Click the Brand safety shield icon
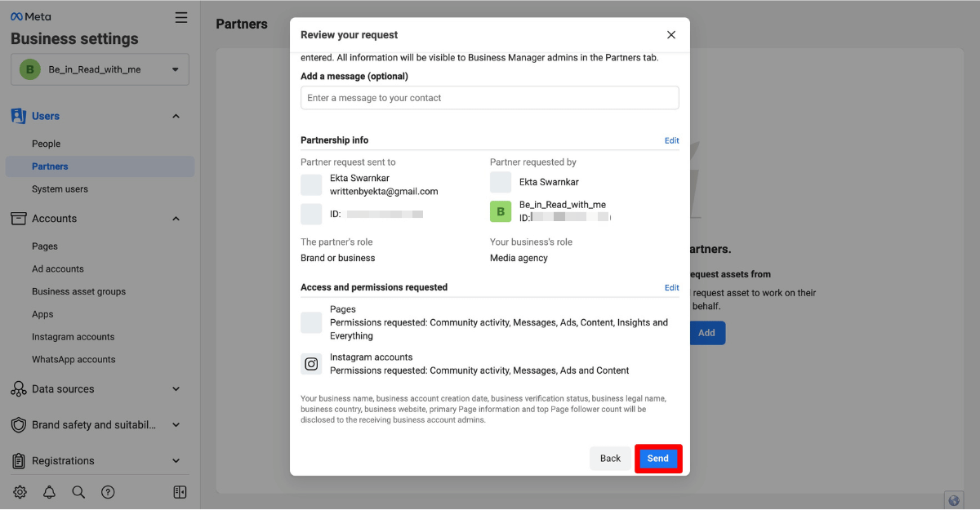The width and height of the screenshot is (980, 510). [x=17, y=424]
